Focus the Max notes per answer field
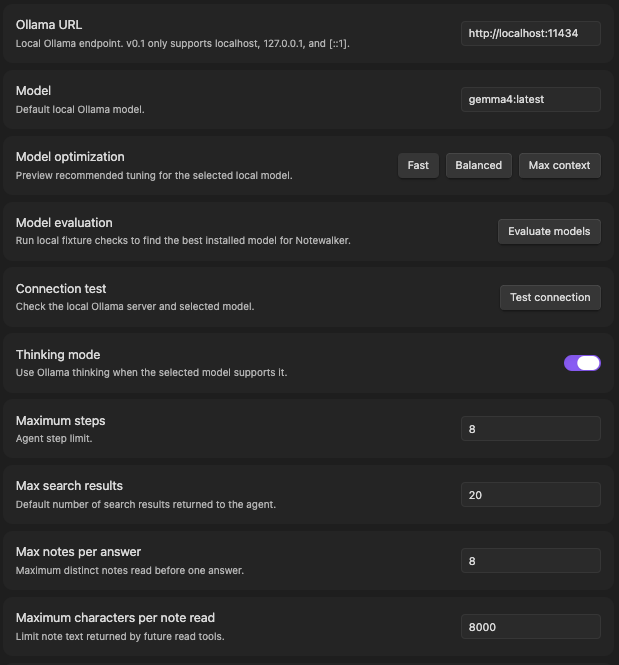Viewport: 619px width, 665px height. tap(531, 561)
